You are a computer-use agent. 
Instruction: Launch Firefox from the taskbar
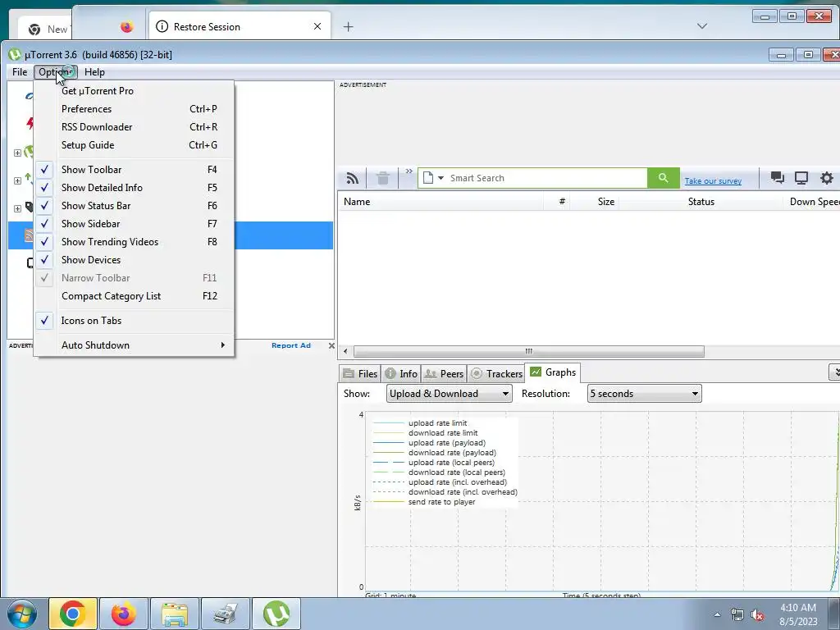click(x=123, y=614)
